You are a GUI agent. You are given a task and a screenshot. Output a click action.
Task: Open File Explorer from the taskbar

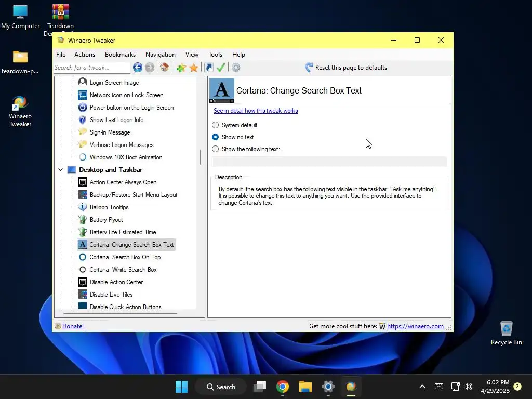click(x=305, y=387)
